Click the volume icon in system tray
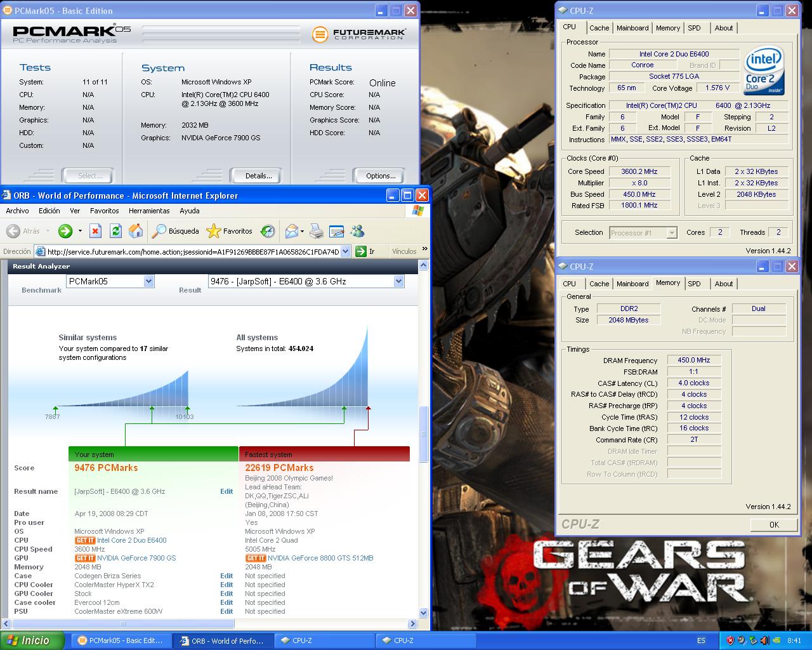The width and height of the screenshot is (812, 650). [763, 640]
